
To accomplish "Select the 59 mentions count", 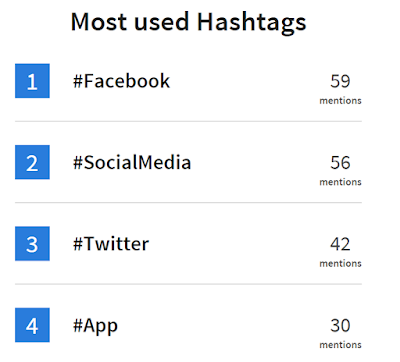I will (x=340, y=81).
